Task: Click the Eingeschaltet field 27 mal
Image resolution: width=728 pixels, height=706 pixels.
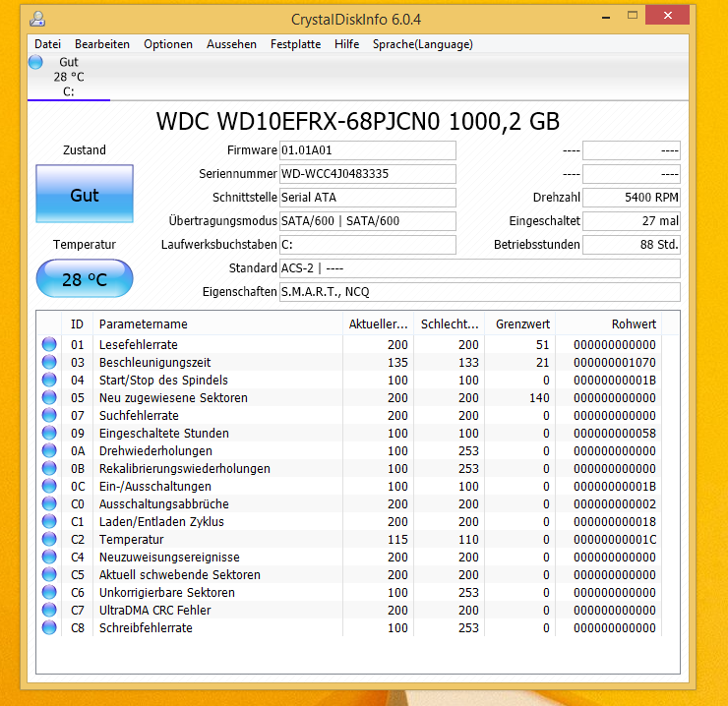Action: [632, 221]
